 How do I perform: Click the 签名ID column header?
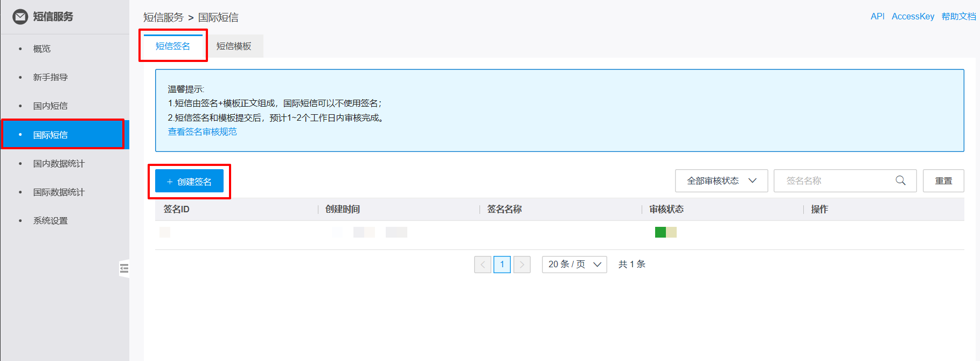tap(177, 209)
